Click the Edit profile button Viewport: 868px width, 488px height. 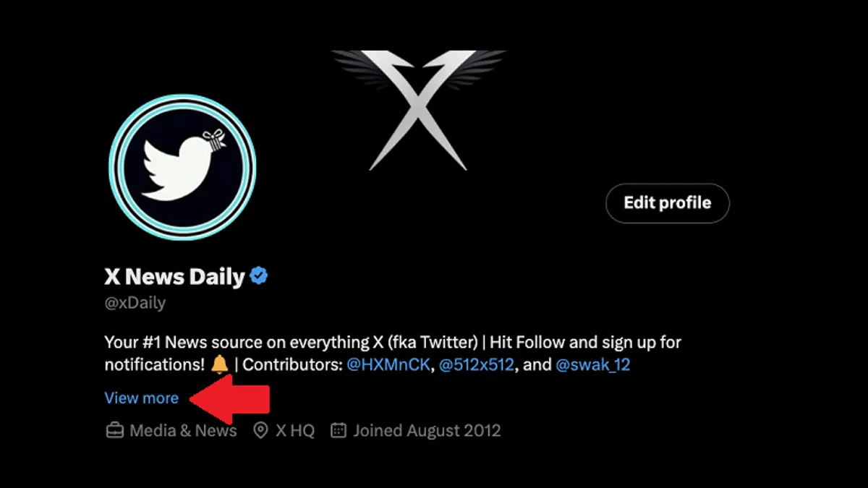coord(667,203)
